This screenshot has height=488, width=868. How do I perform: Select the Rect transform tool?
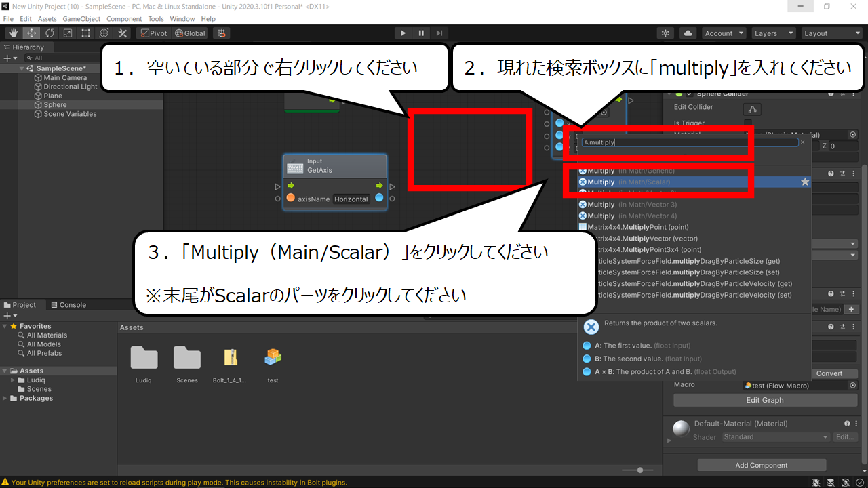(x=86, y=33)
